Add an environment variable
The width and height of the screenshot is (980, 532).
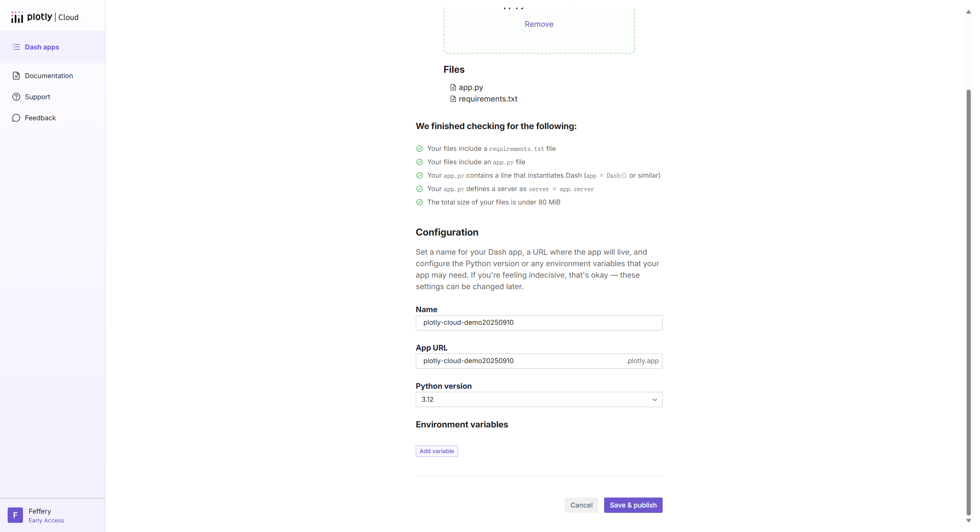pos(437,451)
